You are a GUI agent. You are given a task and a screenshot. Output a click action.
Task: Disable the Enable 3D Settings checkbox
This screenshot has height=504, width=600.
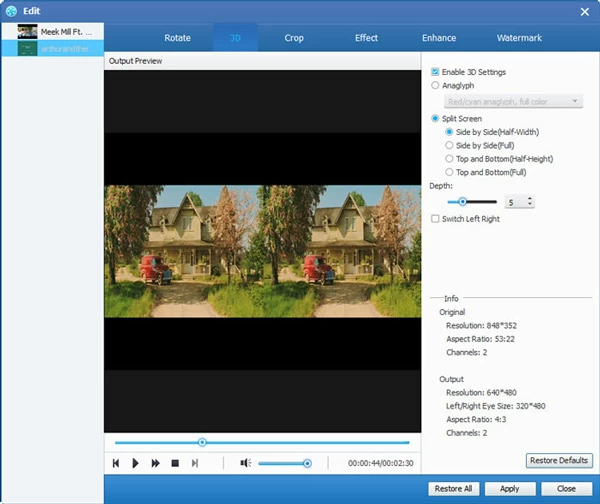pos(435,73)
